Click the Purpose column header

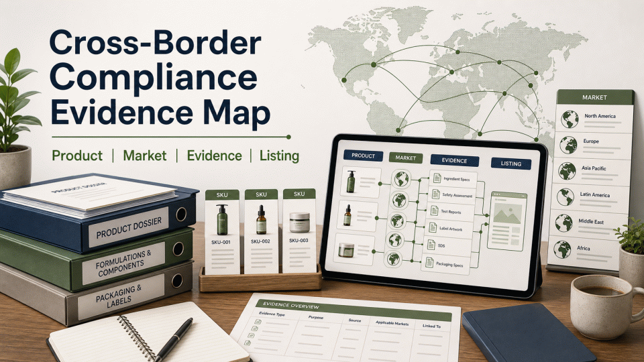pos(316,317)
